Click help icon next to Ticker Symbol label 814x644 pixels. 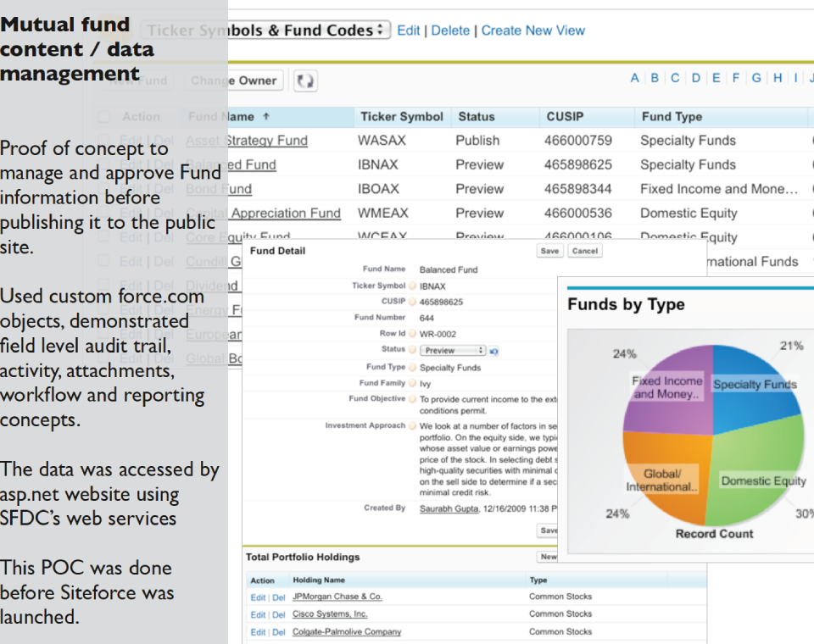412,286
